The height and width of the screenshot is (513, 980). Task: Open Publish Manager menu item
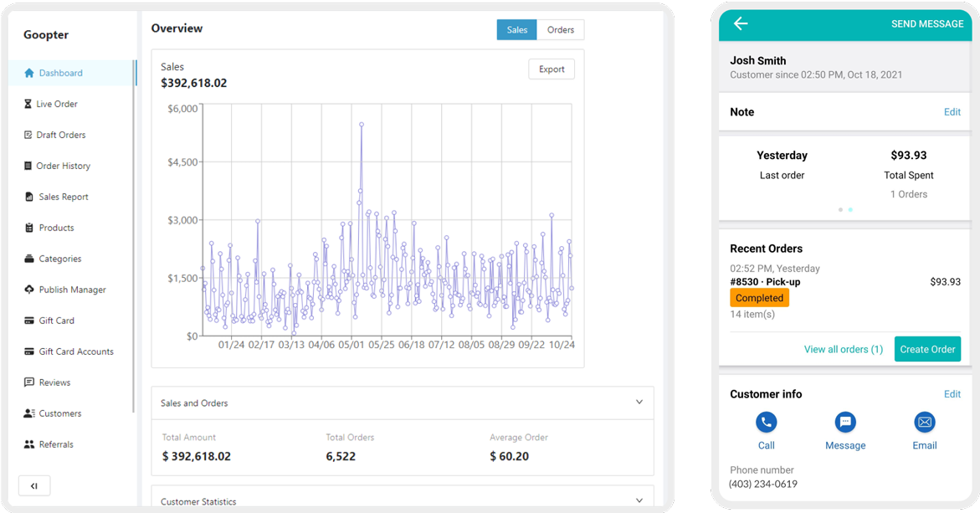[x=71, y=290]
